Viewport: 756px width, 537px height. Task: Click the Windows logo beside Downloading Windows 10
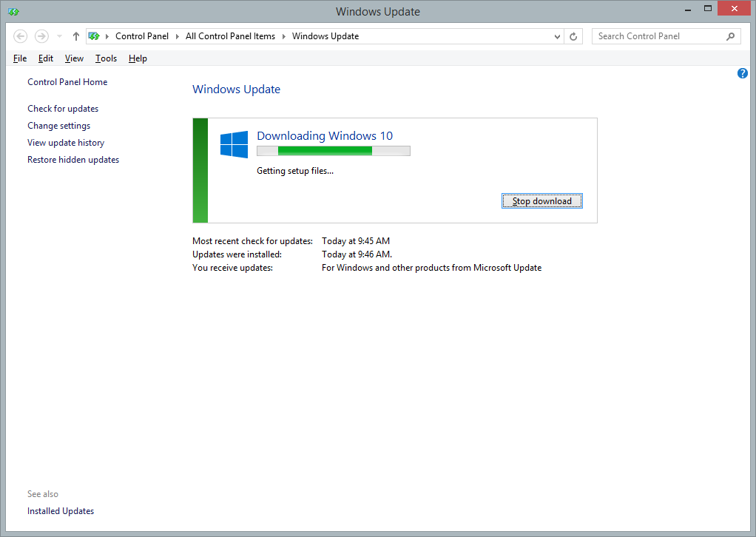tap(234, 144)
